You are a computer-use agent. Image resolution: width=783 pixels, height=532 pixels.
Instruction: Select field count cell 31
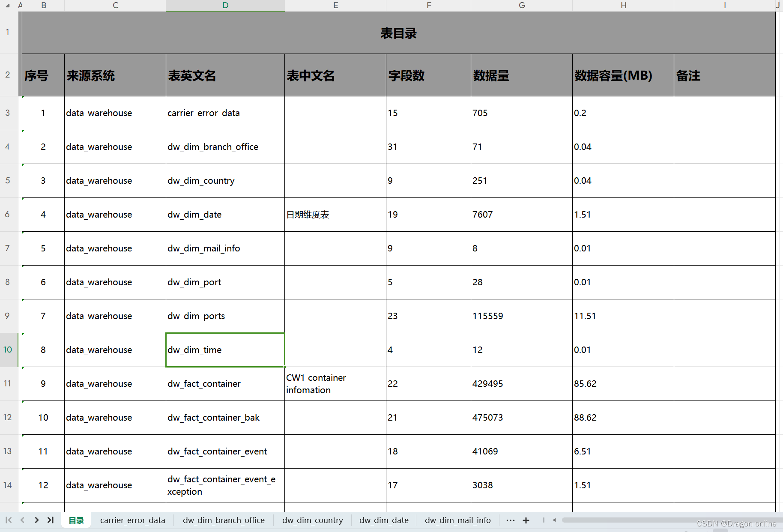click(429, 147)
